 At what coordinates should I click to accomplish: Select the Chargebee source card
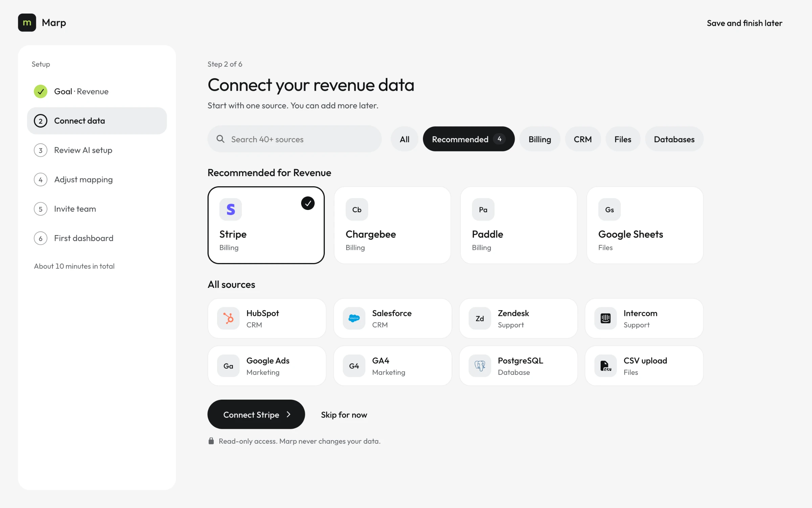click(392, 225)
